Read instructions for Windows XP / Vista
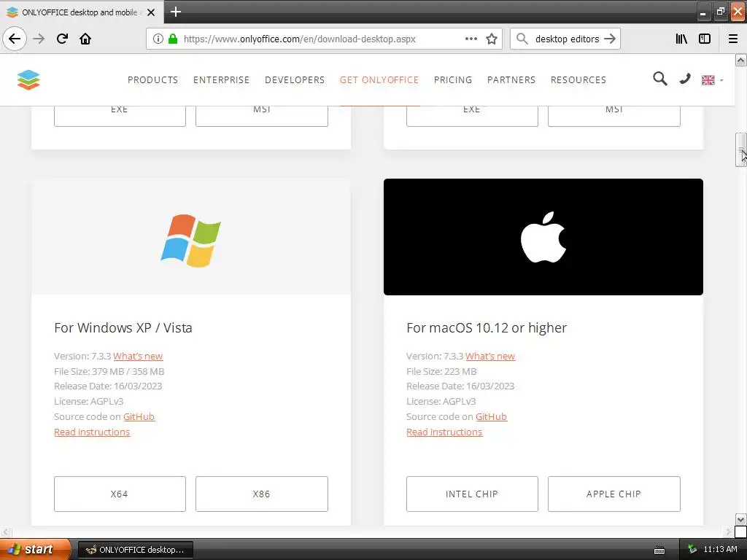 point(92,432)
